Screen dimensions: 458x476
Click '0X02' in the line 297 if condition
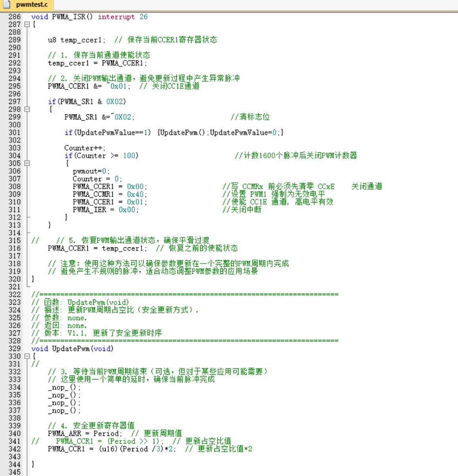(x=114, y=102)
